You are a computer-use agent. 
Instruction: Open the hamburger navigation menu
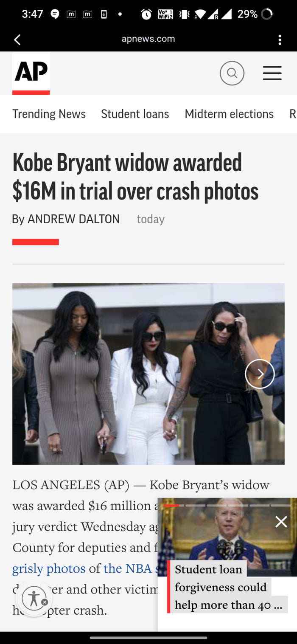tap(272, 73)
